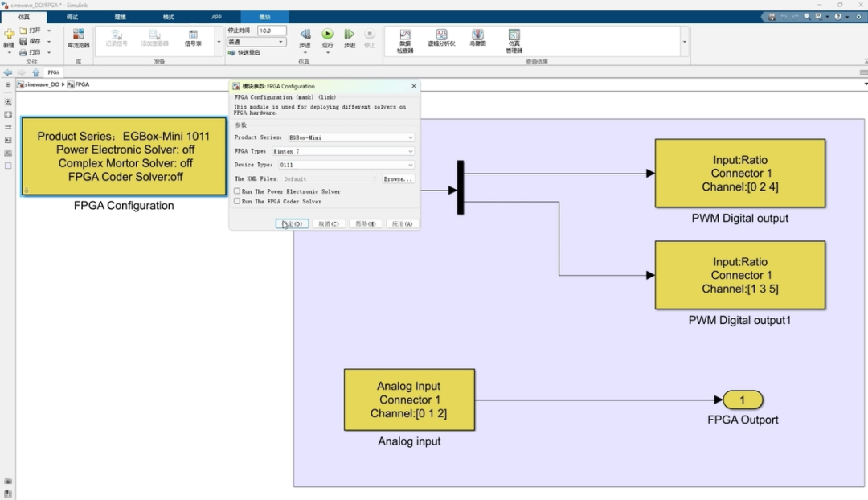Click the Browse... button for XML files
The height and width of the screenshot is (500, 868).
(x=398, y=179)
